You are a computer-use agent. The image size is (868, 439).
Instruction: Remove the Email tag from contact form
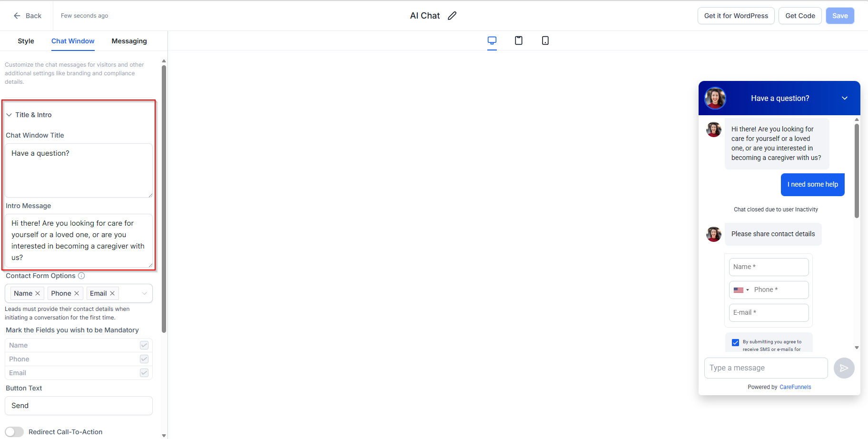click(112, 293)
